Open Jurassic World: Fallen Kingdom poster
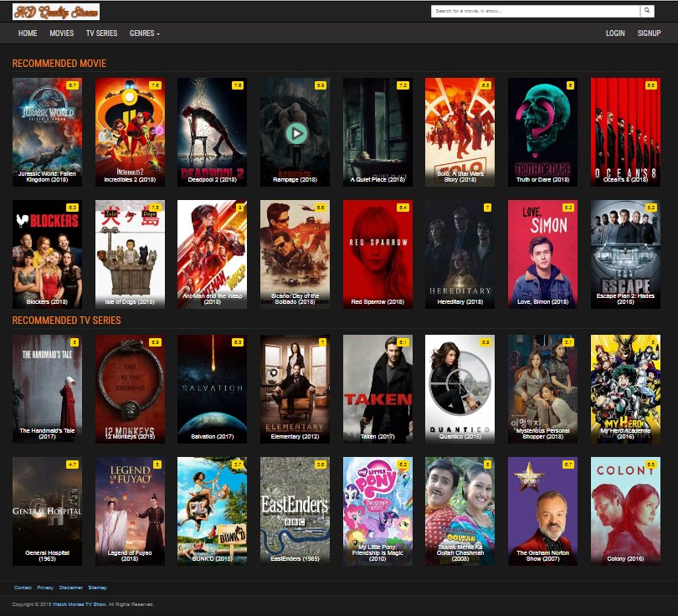 (x=47, y=132)
